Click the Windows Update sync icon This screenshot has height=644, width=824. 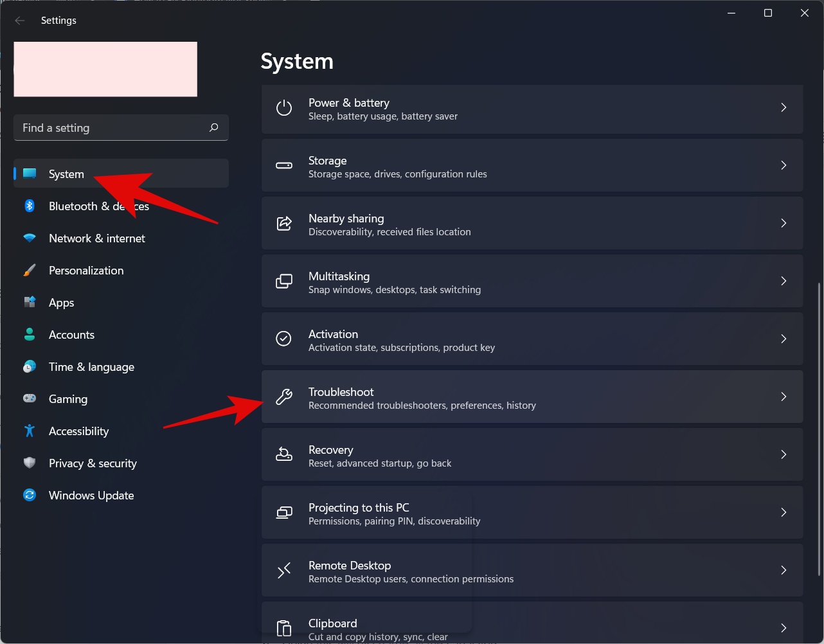click(x=30, y=495)
